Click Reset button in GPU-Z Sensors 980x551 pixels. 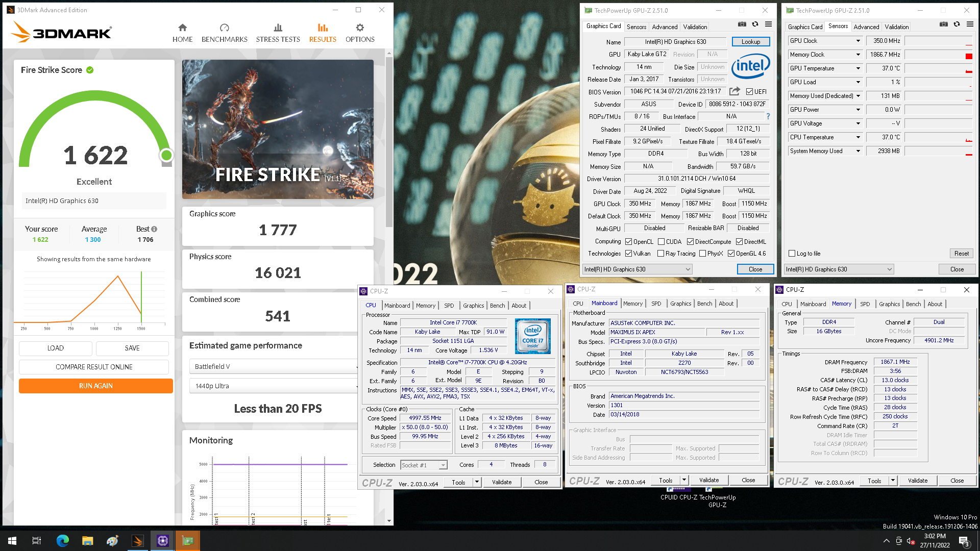962,254
